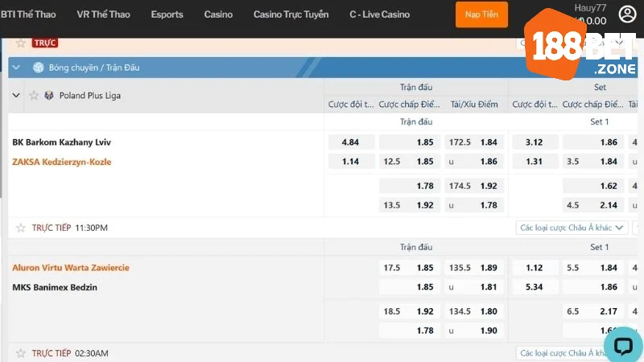644x362 pixels.
Task: Click TRỰC TIẾP label of 11:30PM match
Action: [52, 228]
